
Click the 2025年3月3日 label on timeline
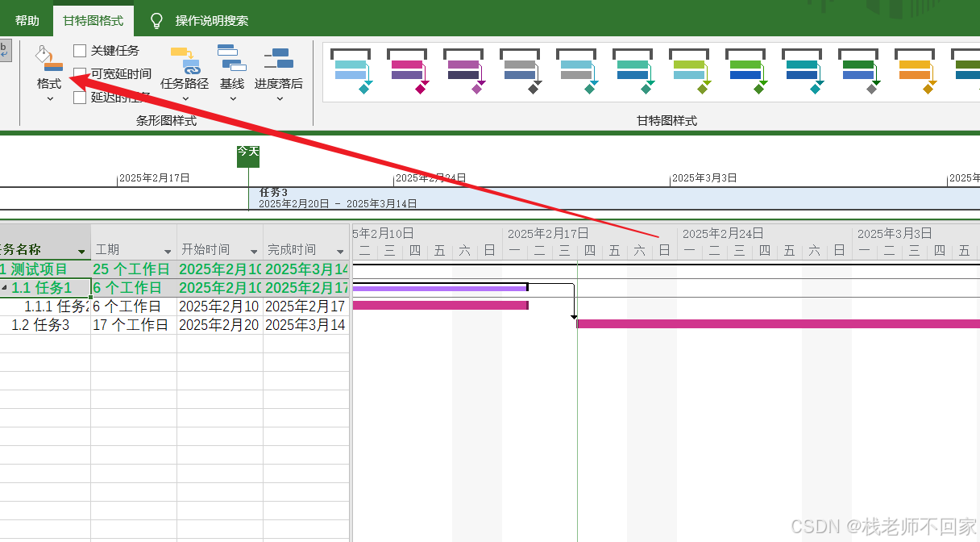point(704,177)
